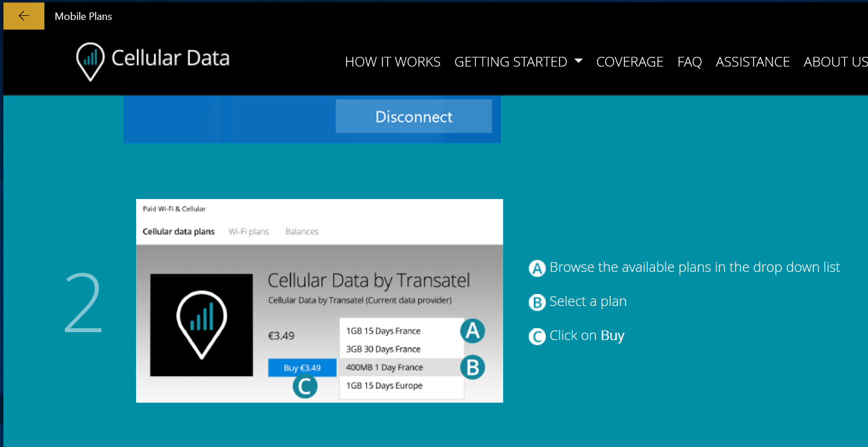The height and width of the screenshot is (447, 868).
Task: Go back using the arrow button
Action: tap(24, 16)
